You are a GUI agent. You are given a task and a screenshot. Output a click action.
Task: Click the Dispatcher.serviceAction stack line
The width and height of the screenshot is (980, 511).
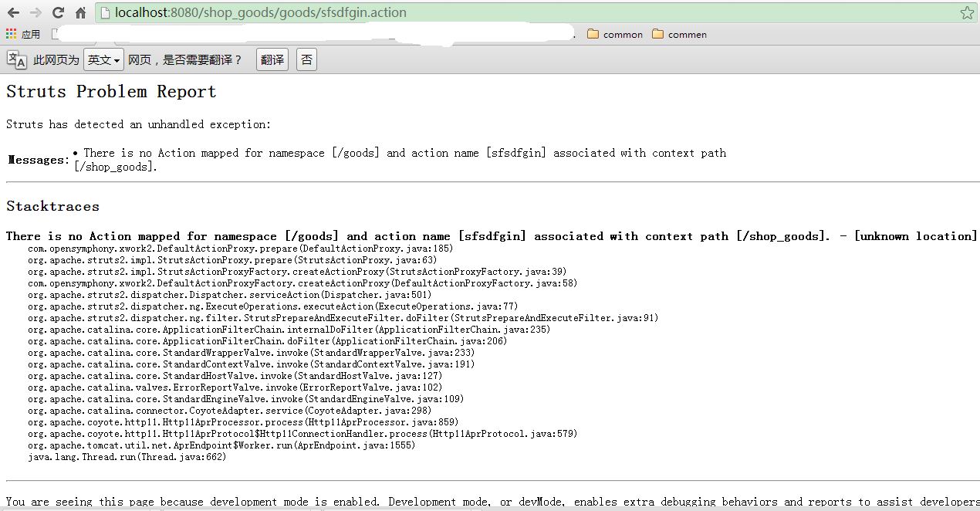[x=229, y=295]
